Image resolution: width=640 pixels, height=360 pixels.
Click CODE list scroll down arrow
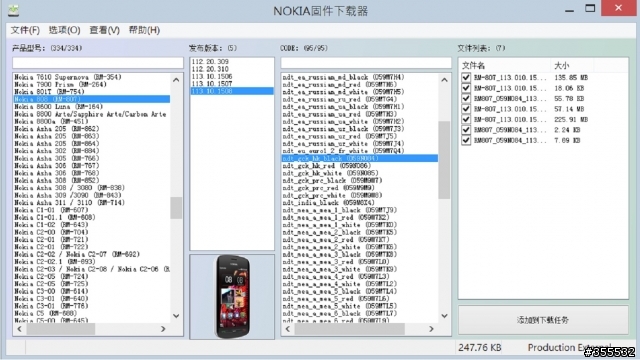(x=444, y=316)
